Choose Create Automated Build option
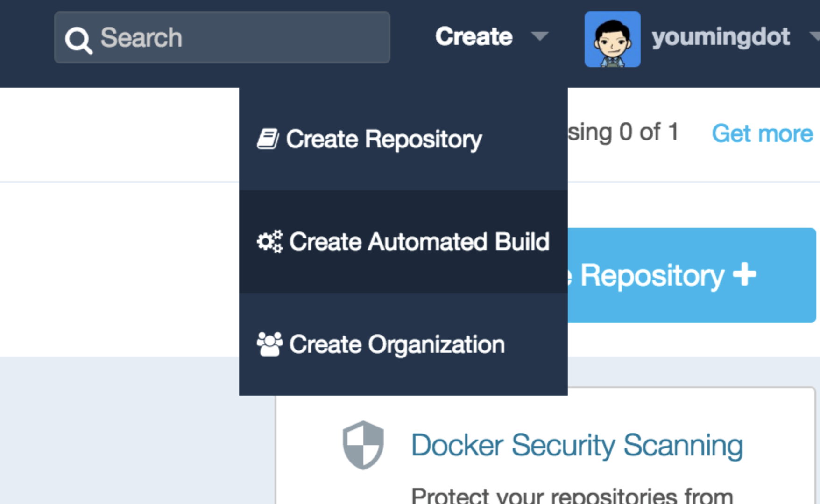The height and width of the screenshot is (504, 820). 419,242
